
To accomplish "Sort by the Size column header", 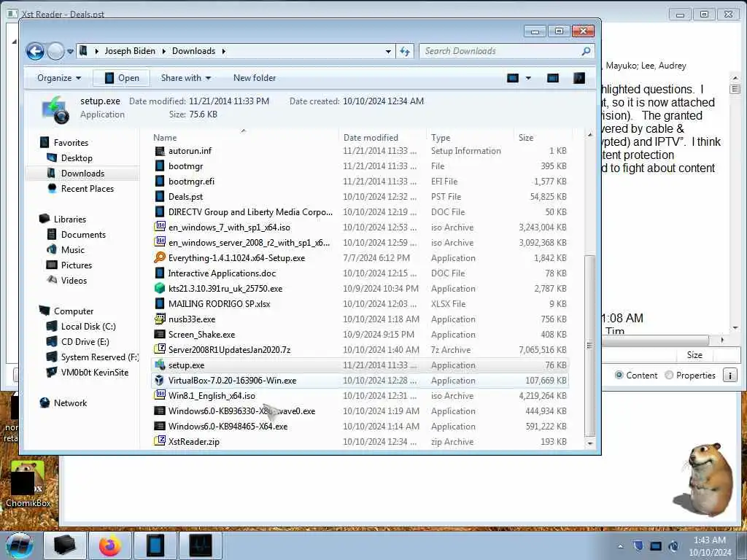I will (x=526, y=138).
